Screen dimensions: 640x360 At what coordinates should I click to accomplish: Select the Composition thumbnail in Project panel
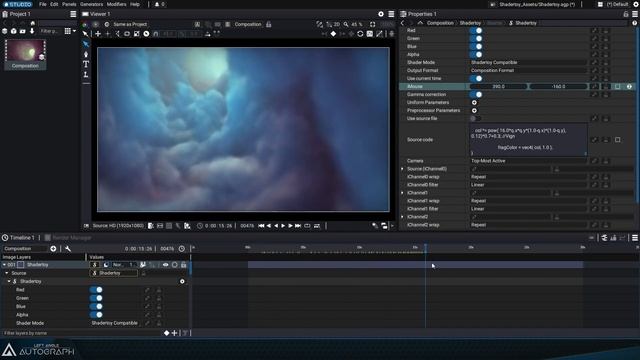pyautogui.click(x=25, y=54)
